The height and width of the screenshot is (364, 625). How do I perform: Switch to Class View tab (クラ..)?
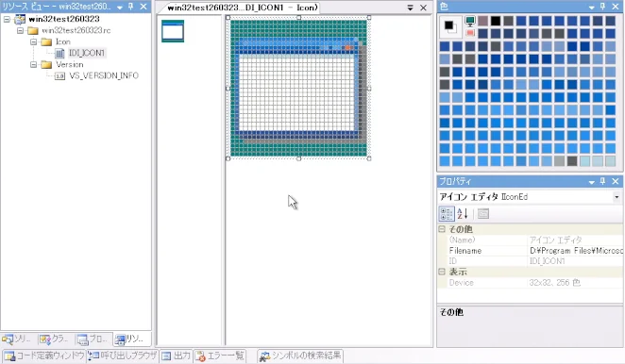point(54,339)
